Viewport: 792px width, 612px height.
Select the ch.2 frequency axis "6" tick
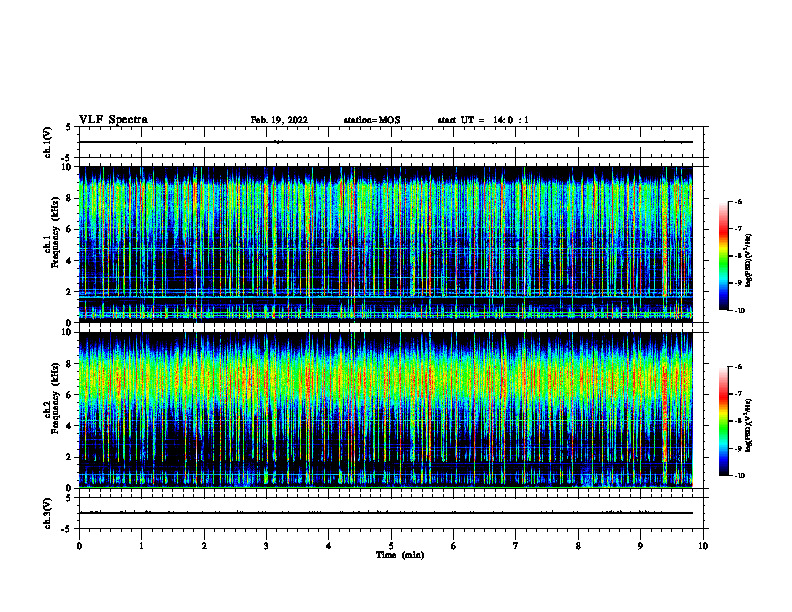(x=70, y=395)
